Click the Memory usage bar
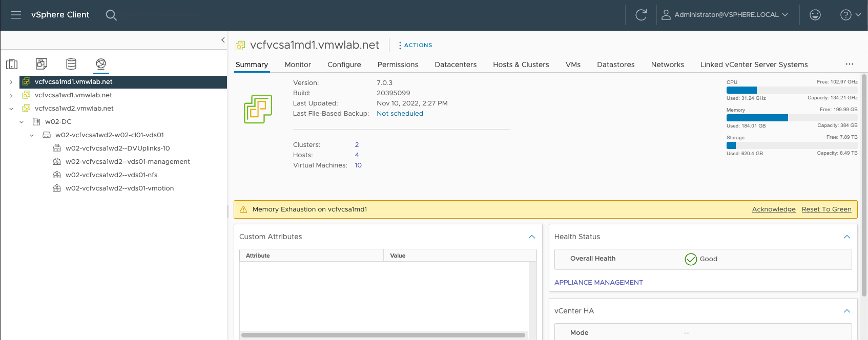 [x=792, y=118]
